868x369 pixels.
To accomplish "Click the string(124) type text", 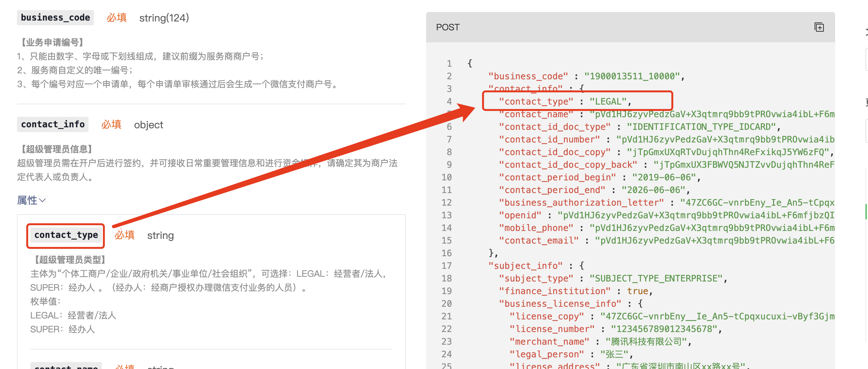I will click(x=164, y=18).
